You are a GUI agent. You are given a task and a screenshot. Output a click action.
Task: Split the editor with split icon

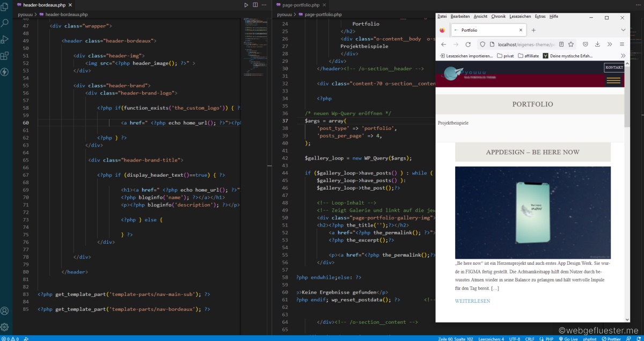pyautogui.click(x=255, y=5)
